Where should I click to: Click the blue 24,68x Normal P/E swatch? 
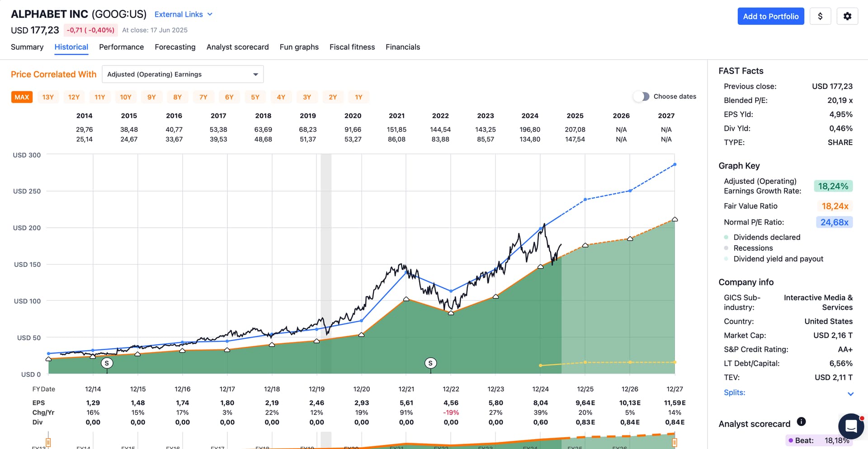coord(834,222)
